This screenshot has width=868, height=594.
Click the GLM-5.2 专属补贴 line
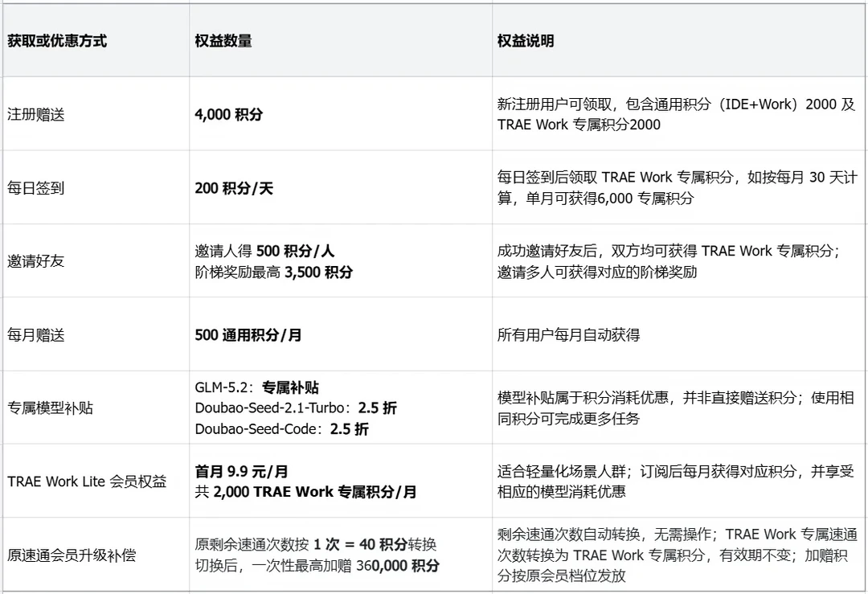click(257, 387)
